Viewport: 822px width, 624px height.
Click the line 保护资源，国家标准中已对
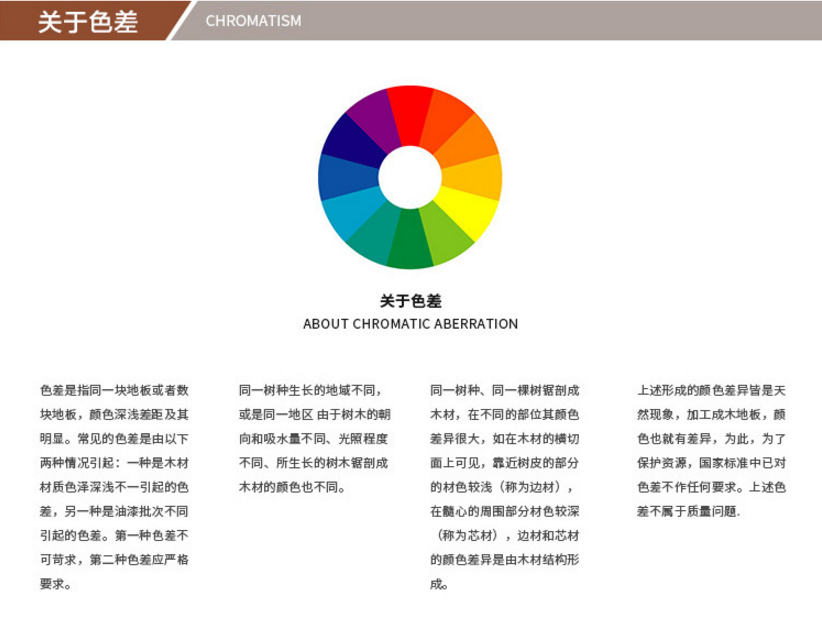click(711, 463)
